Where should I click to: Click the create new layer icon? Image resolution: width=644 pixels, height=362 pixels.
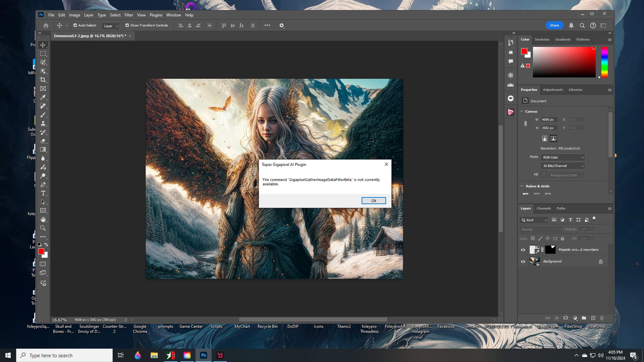click(593, 318)
